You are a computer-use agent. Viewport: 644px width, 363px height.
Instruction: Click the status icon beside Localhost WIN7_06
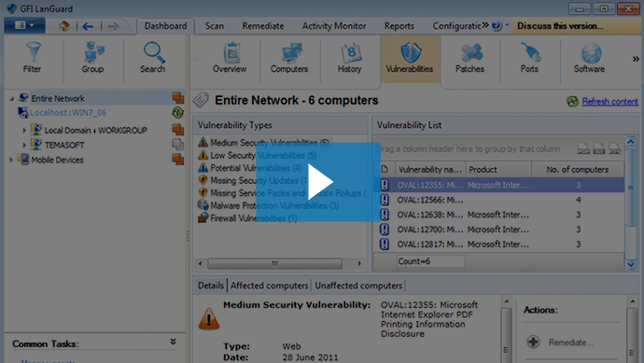pyautogui.click(x=178, y=112)
